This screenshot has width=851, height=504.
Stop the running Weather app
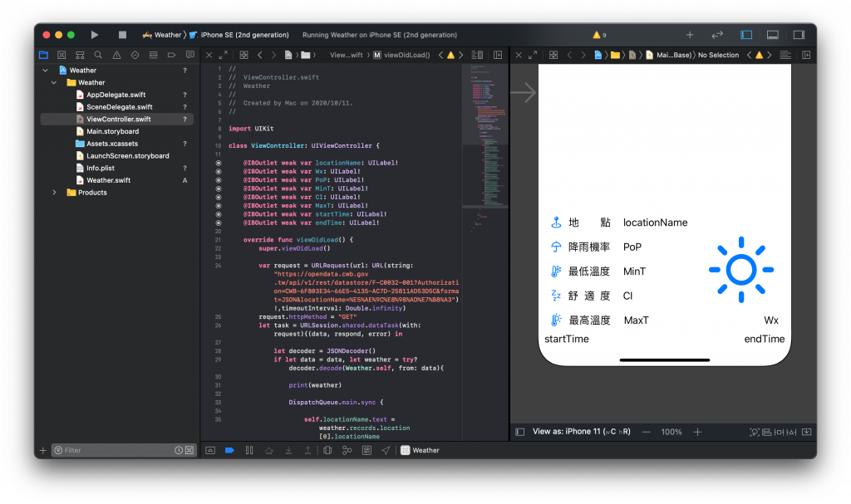pos(122,35)
